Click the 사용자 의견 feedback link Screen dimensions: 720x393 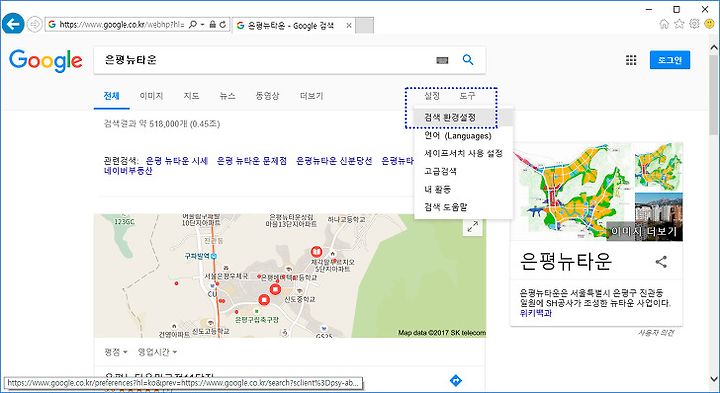[x=655, y=333]
